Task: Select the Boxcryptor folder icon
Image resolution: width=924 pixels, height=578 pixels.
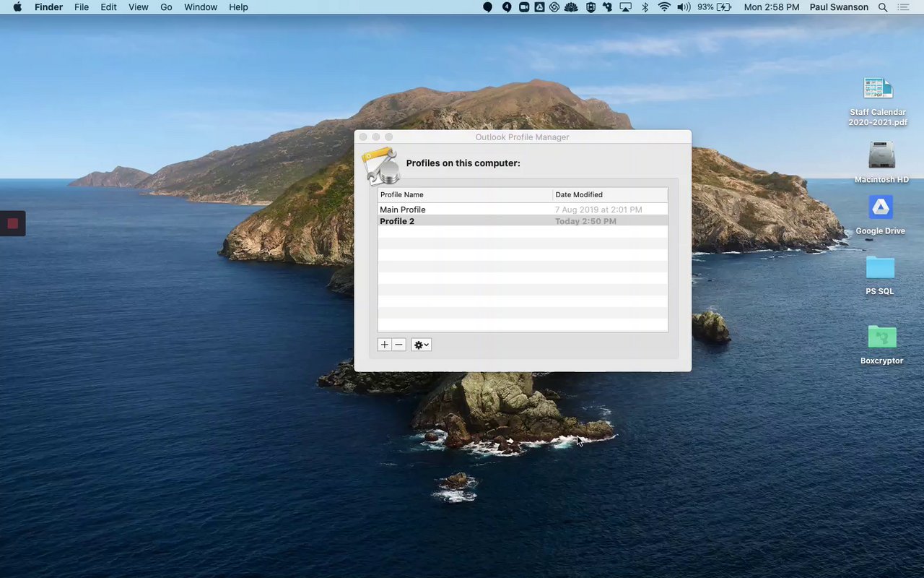Action: [881, 337]
